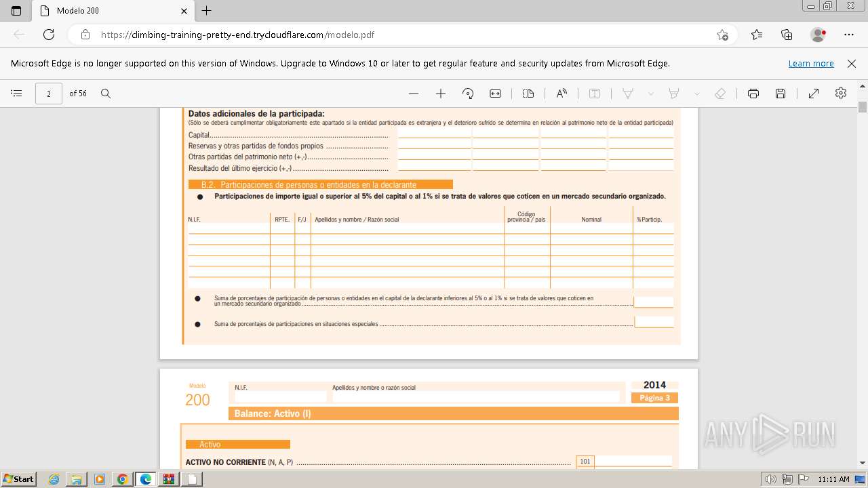This screenshot has height=488, width=868.
Task: Follow the Learn more link
Action: point(811,64)
